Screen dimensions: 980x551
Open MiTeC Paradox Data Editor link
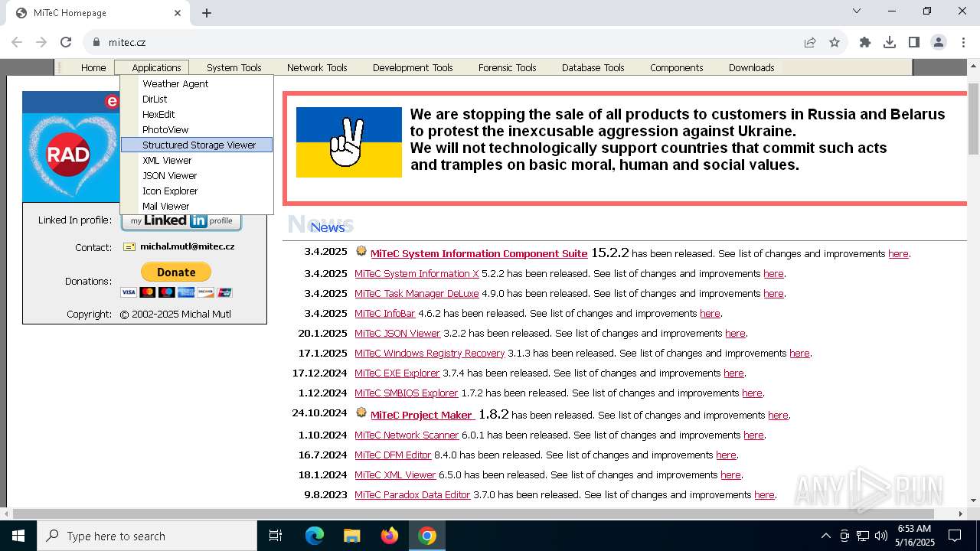(x=413, y=494)
